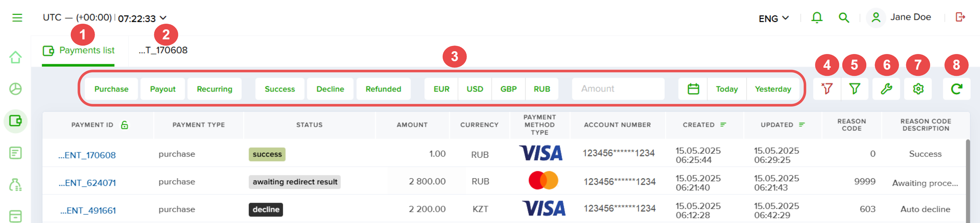The width and height of the screenshot is (980, 223).
Task: Open the ENG language dropdown
Action: coord(774,18)
